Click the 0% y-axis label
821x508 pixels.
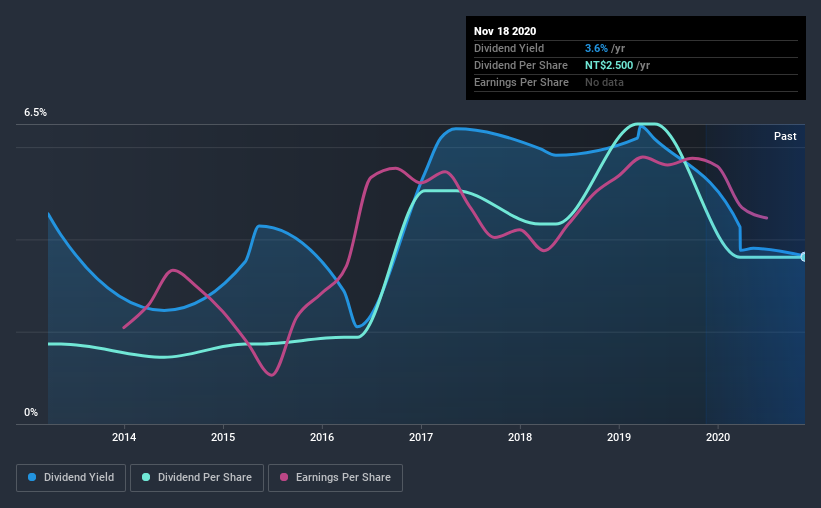coord(31,413)
